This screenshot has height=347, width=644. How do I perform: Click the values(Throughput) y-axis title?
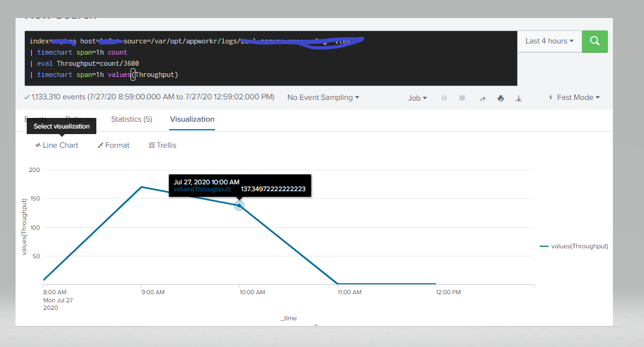click(24, 227)
